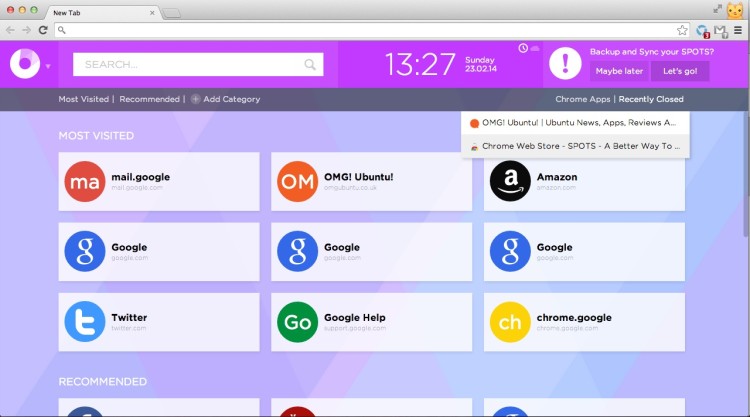Jump to Most Visited category
The height and width of the screenshot is (417, 750).
coord(84,99)
